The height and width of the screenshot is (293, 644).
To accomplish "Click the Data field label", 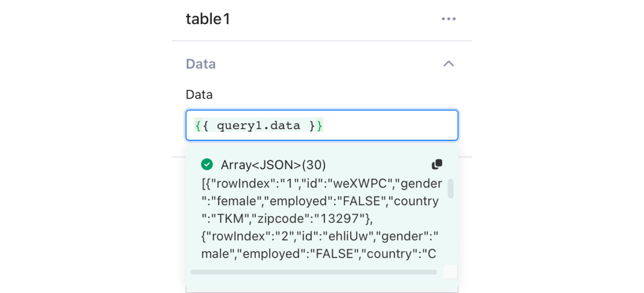I will coord(199,94).
